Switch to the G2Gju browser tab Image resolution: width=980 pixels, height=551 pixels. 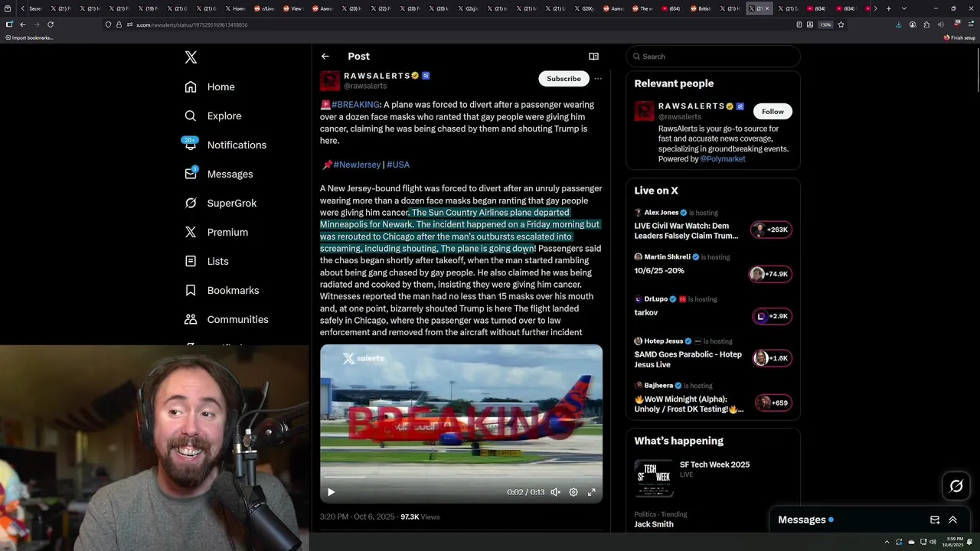[469, 8]
